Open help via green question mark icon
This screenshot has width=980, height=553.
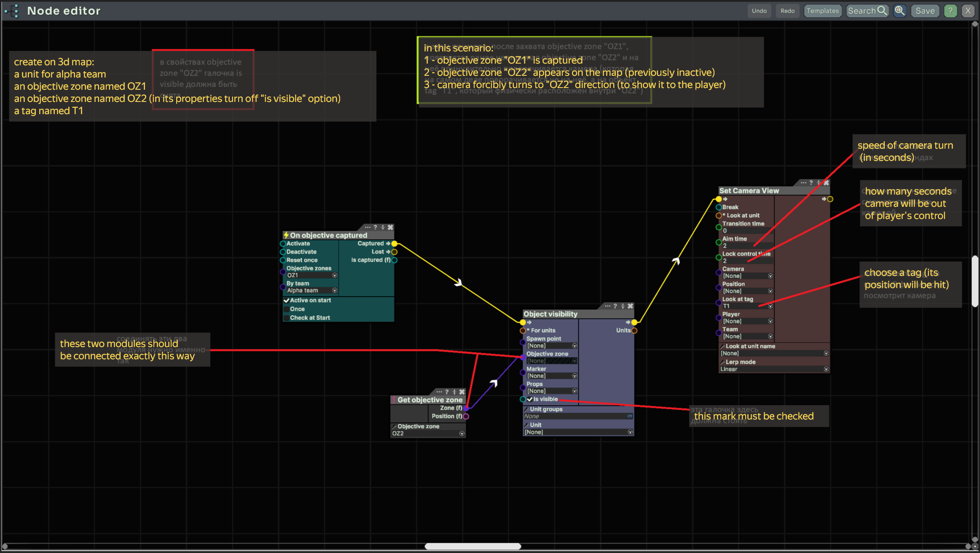(950, 11)
